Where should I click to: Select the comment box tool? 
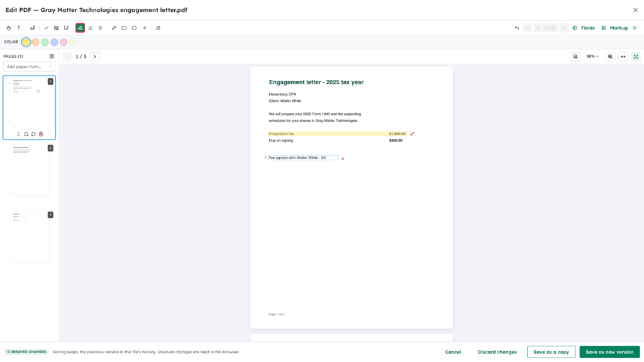point(56,28)
